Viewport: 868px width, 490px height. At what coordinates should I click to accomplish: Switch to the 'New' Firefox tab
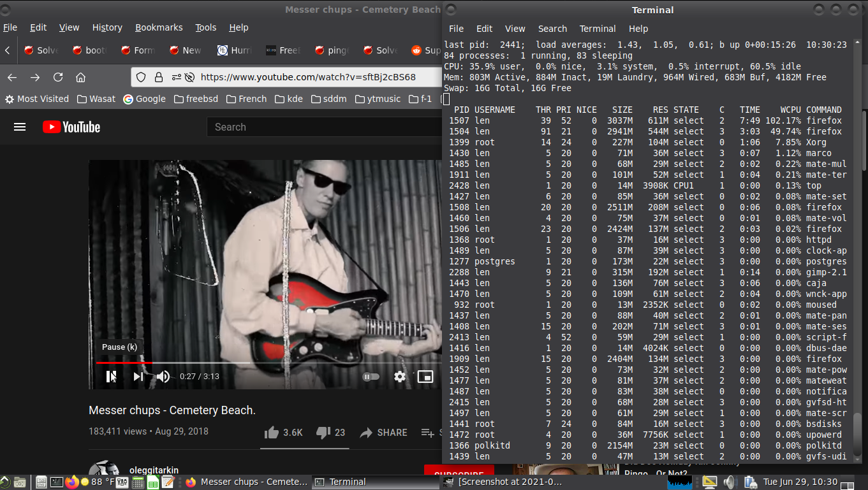[187, 50]
